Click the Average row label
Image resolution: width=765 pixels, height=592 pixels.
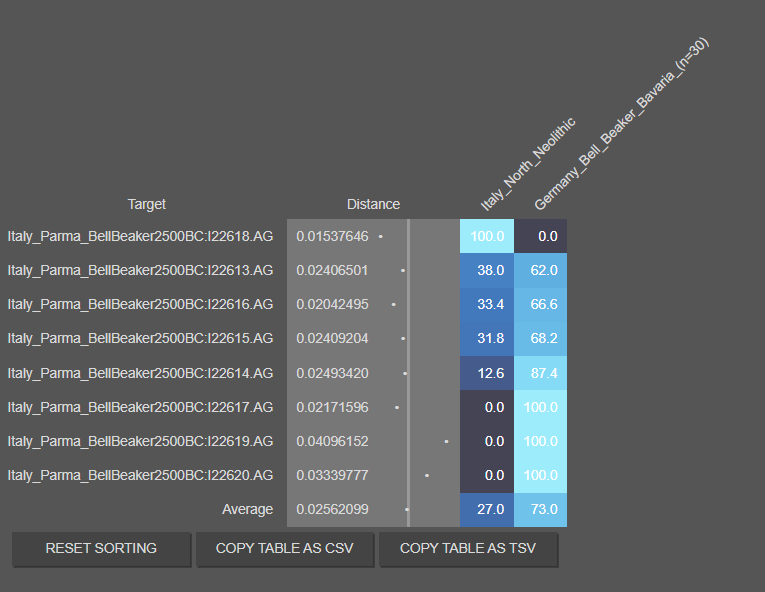pos(247,509)
